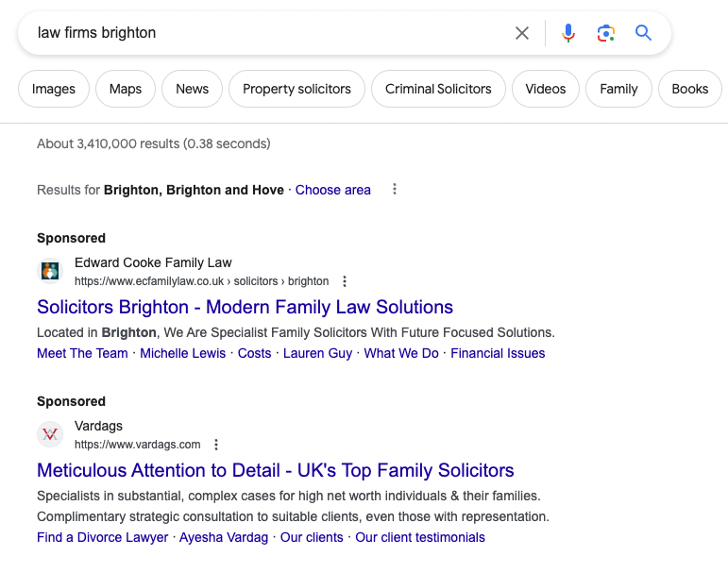Select the Family filter chip
Screen dimensions: 728x573
tap(618, 89)
